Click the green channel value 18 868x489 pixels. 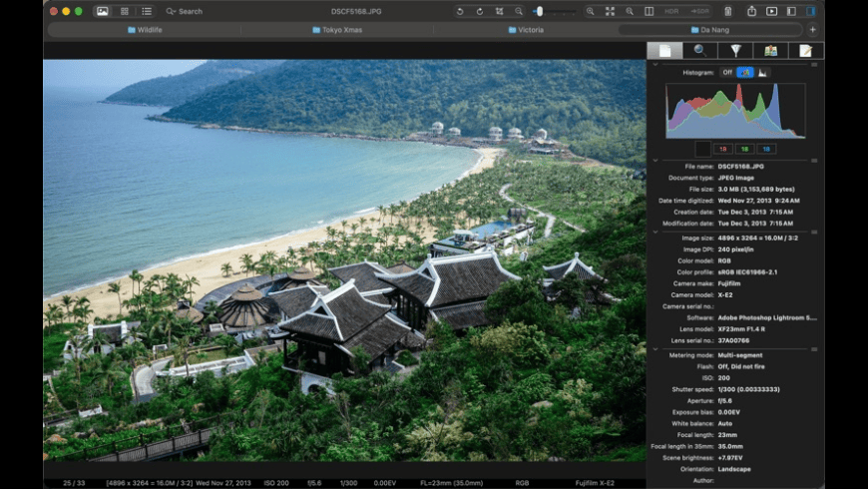pyautogui.click(x=744, y=149)
